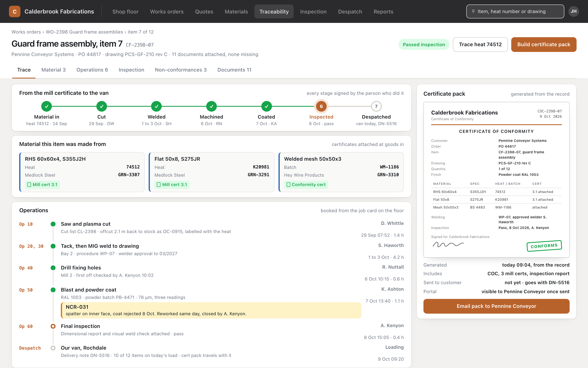Follow the Works orders breadcrumb link
The width and height of the screenshot is (588, 368).
(x=26, y=32)
